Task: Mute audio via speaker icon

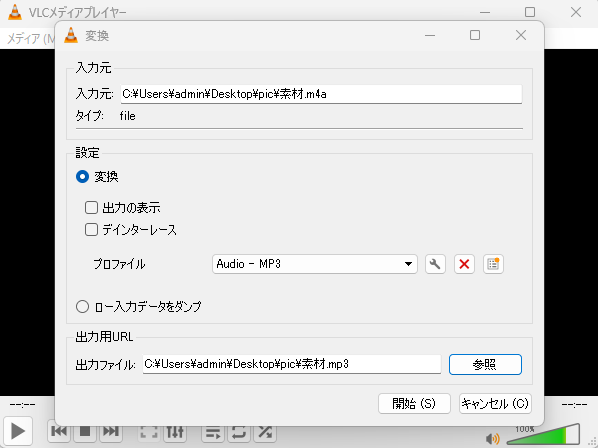Action: coord(493,439)
